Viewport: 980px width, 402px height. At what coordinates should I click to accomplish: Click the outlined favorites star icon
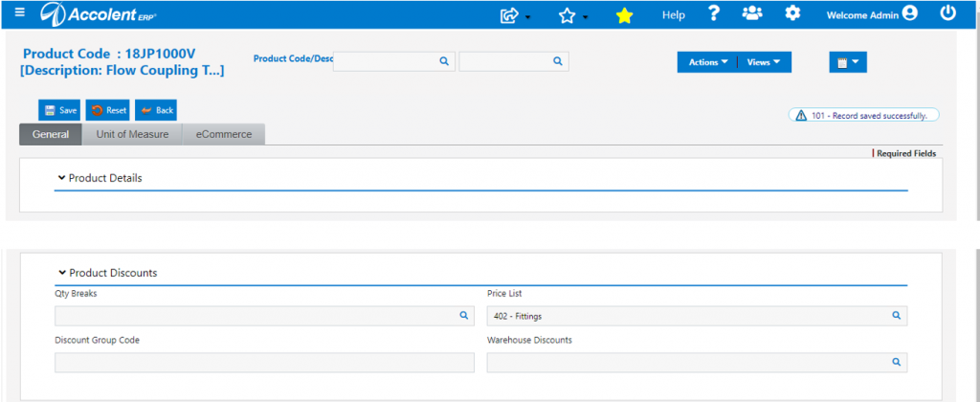(x=567, y=16)
